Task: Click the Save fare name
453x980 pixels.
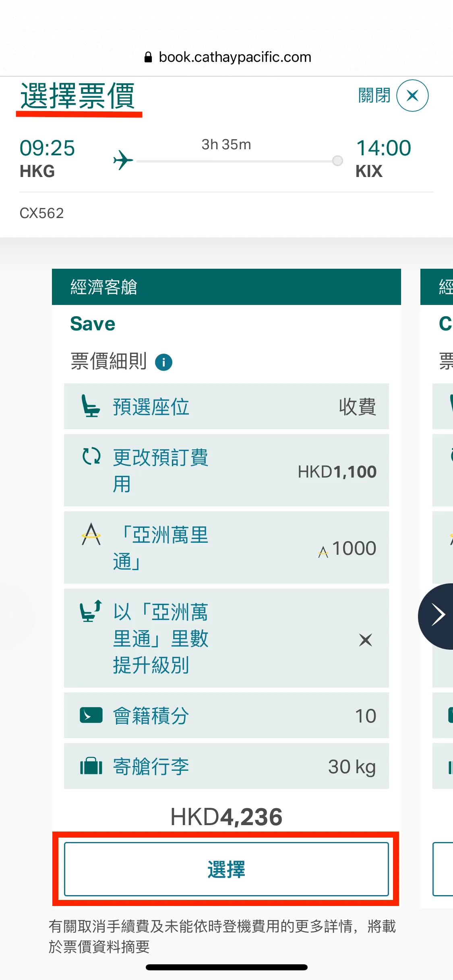Action: click(93, 324)
